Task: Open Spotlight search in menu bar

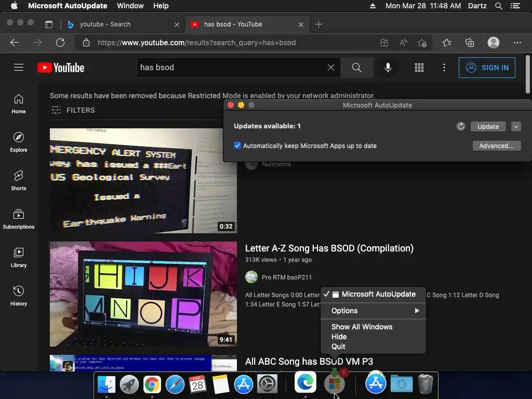Action: [498, 6]
